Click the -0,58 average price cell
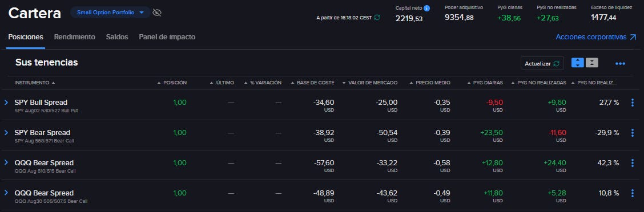Viewport: 644px width, 212px height. click(x=441, y=163)
